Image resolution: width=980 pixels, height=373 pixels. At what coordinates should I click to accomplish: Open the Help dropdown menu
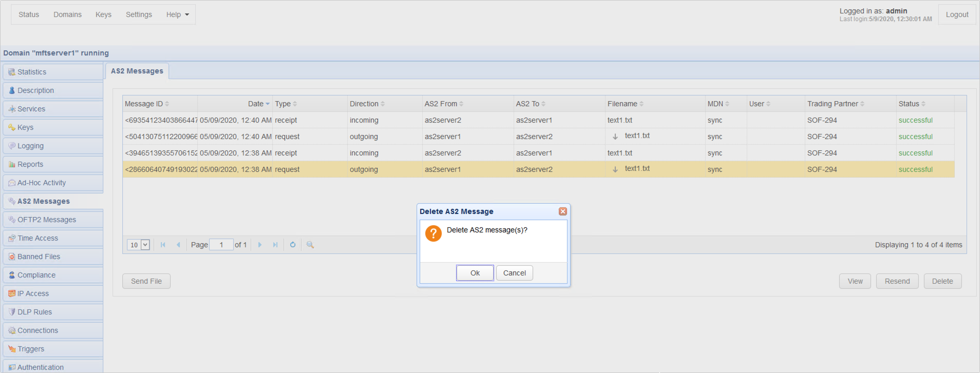178,15
